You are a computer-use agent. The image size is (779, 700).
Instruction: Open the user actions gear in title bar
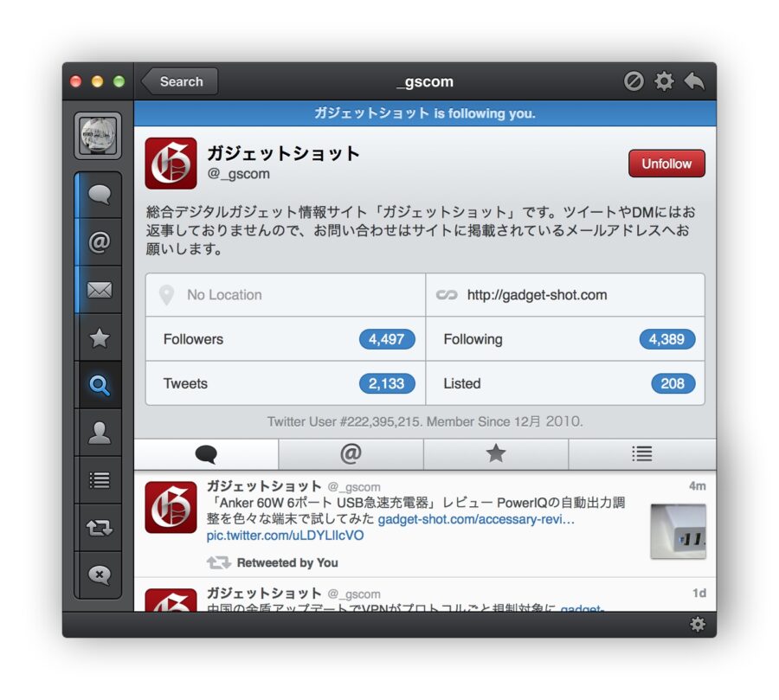tap(664, 81)
